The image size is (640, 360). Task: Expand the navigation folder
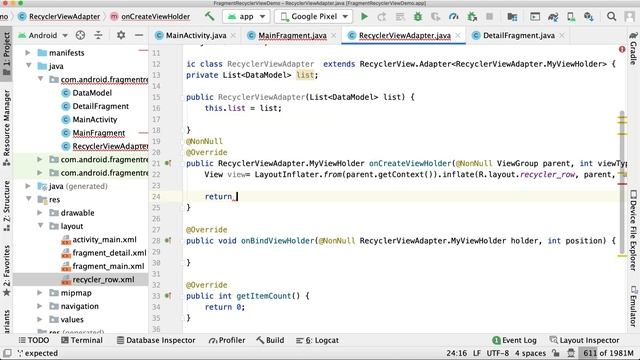point(40,306)
